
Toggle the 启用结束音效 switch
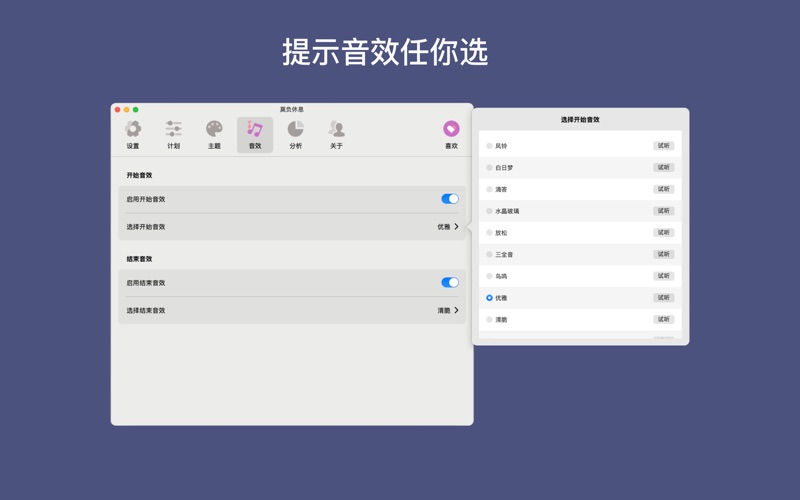coord(450,283)
